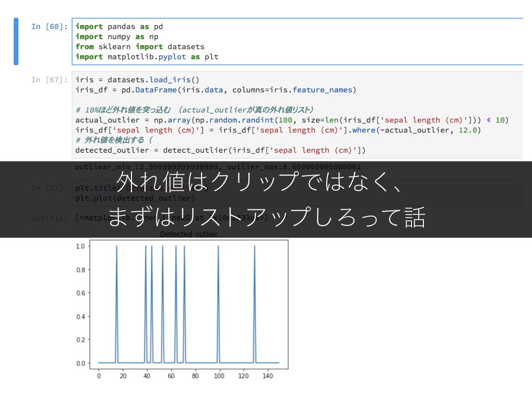The width and height of the screenshot is (532, 399).
Task: Click the detected outlier line plot
Action: (189, 304)
